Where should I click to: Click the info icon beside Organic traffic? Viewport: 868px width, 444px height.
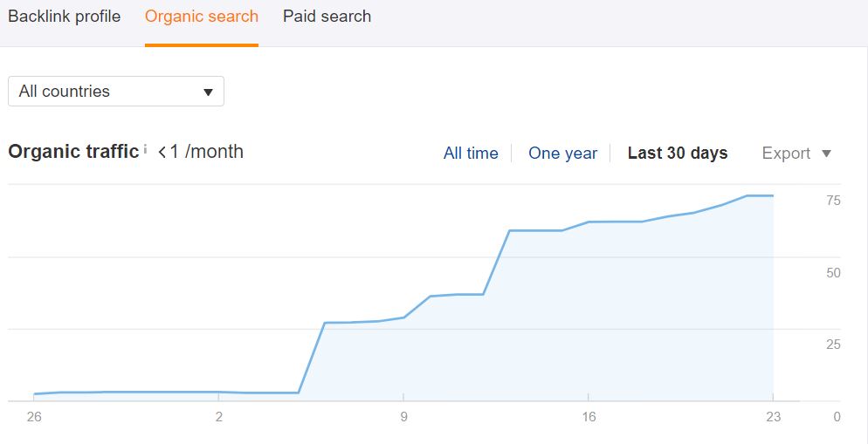click(x=145, y=149)
